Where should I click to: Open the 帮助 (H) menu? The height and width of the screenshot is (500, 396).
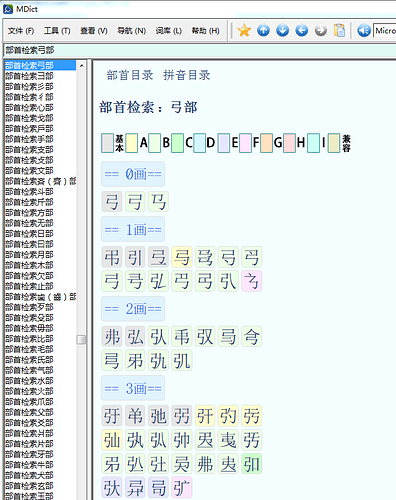click(x=206, y=31)
